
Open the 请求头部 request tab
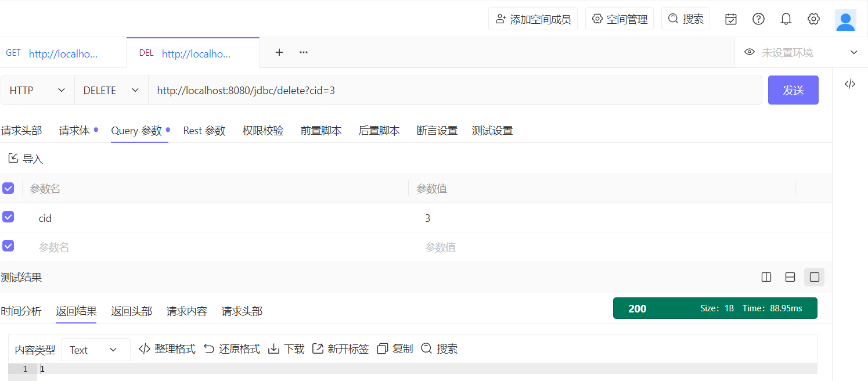[21, 131]
